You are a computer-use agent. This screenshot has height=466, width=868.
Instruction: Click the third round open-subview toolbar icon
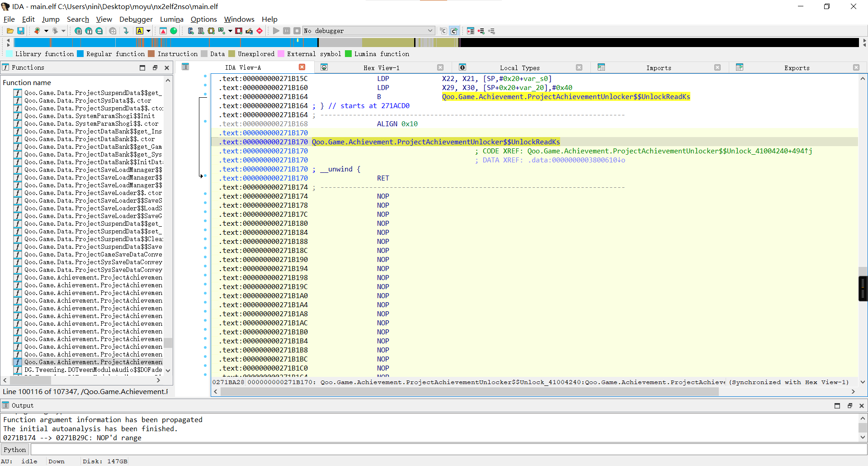(99, 31)
